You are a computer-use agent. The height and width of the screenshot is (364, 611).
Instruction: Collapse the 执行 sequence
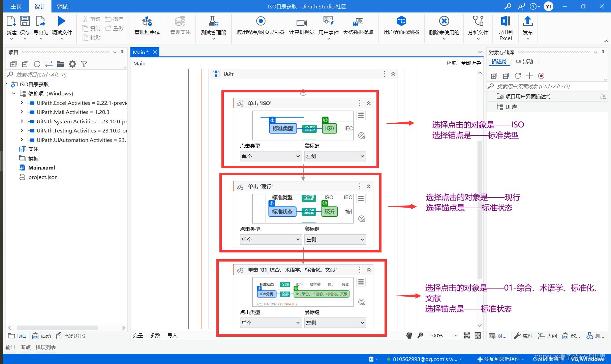393,74
